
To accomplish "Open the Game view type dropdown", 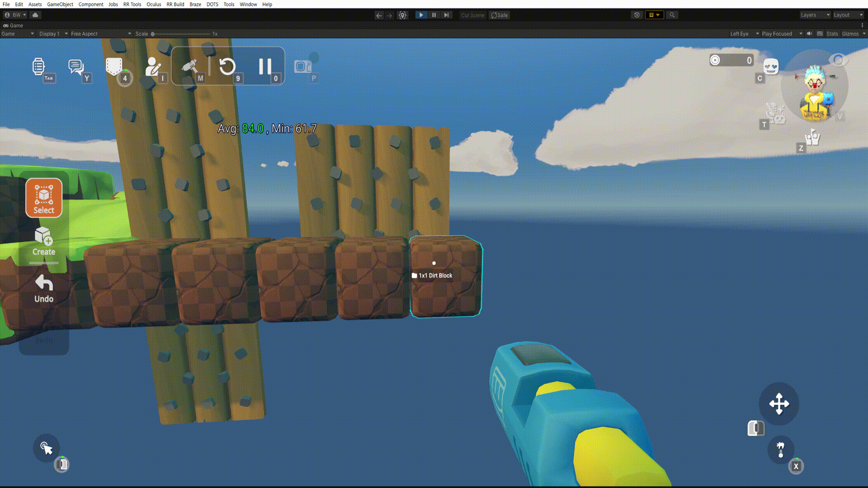I will pyautogui.click(x=18, y=34).
